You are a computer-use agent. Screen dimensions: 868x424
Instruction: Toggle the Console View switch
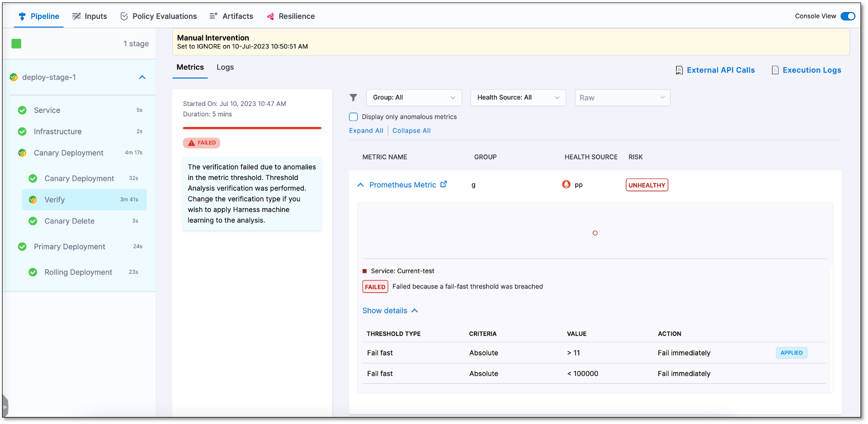(848, 16)
